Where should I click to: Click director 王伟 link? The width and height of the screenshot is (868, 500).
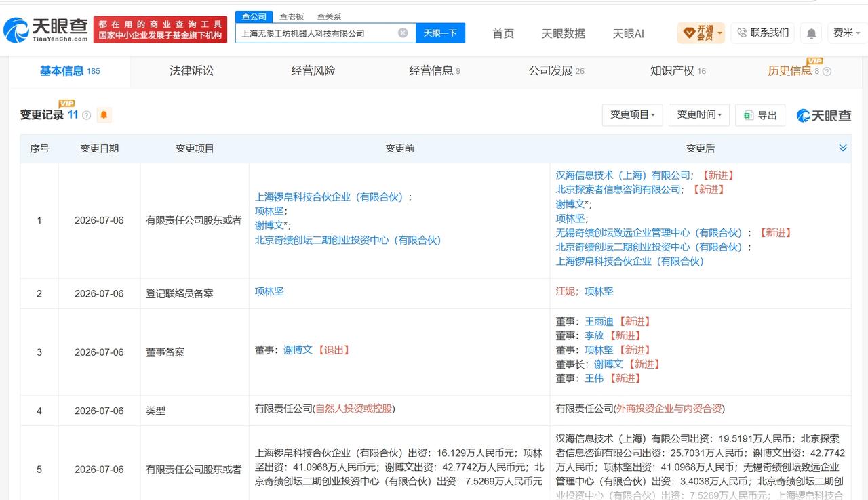click(594, 379)
